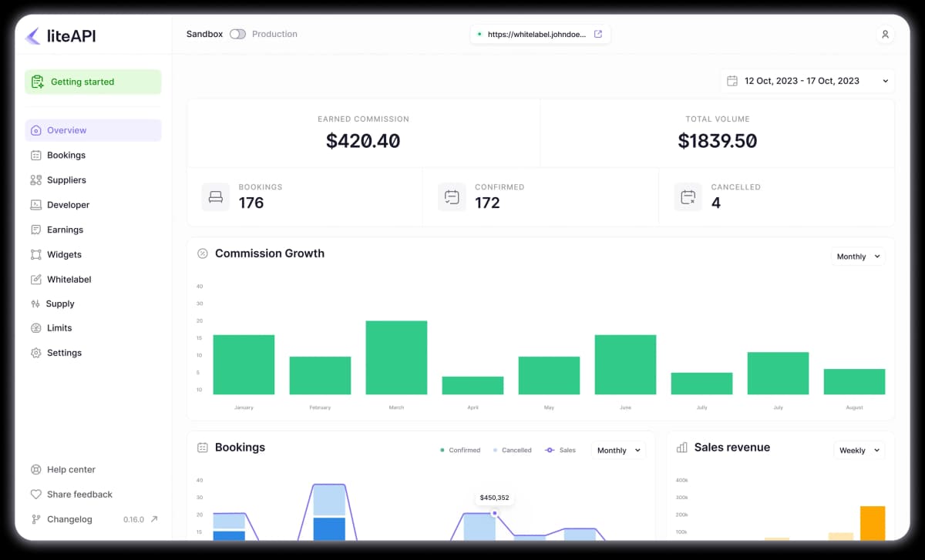Click the March bar in Commission Growth
This screenshot has height=560, width=925.
point(396,357)
